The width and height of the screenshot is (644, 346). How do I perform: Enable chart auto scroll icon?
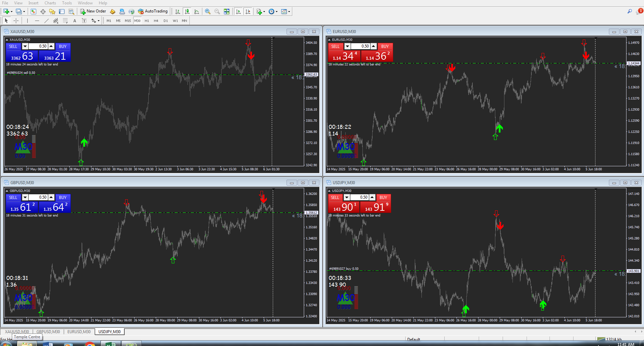(x=238, y=11)
